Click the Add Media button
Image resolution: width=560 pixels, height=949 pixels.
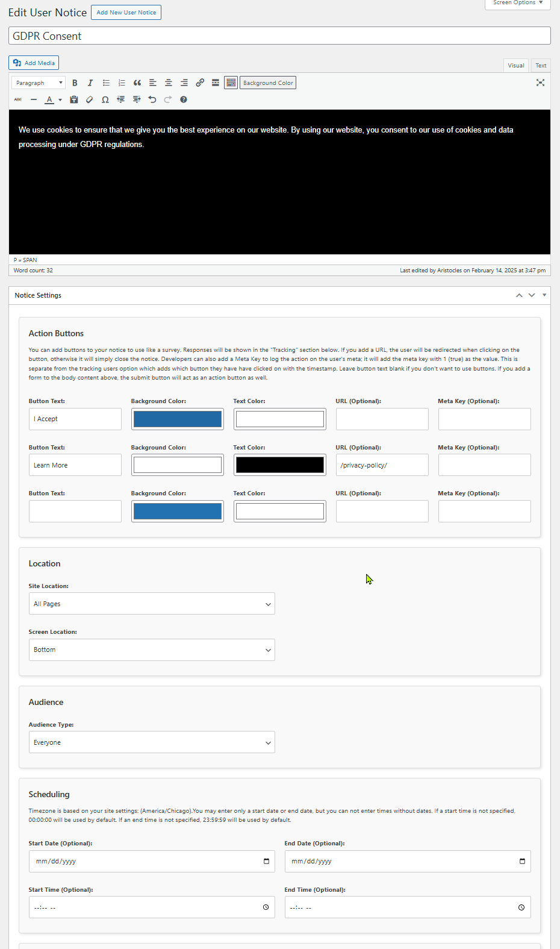(34, 63)
